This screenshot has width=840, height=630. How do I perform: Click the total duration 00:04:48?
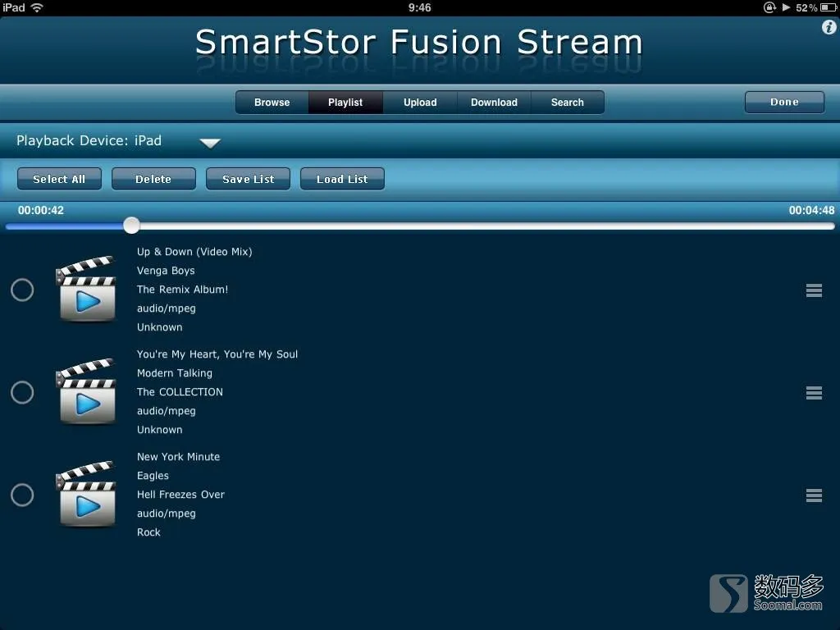pos(811,210)
